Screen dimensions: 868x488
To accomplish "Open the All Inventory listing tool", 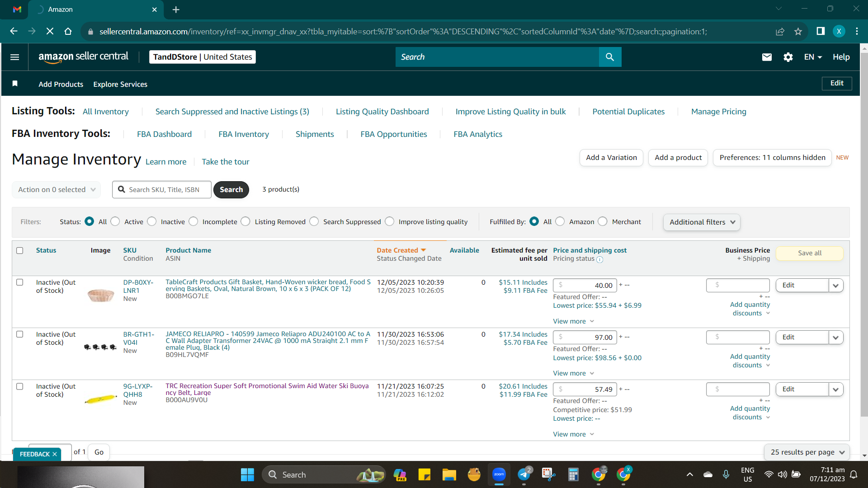I will tap(106, 112).
